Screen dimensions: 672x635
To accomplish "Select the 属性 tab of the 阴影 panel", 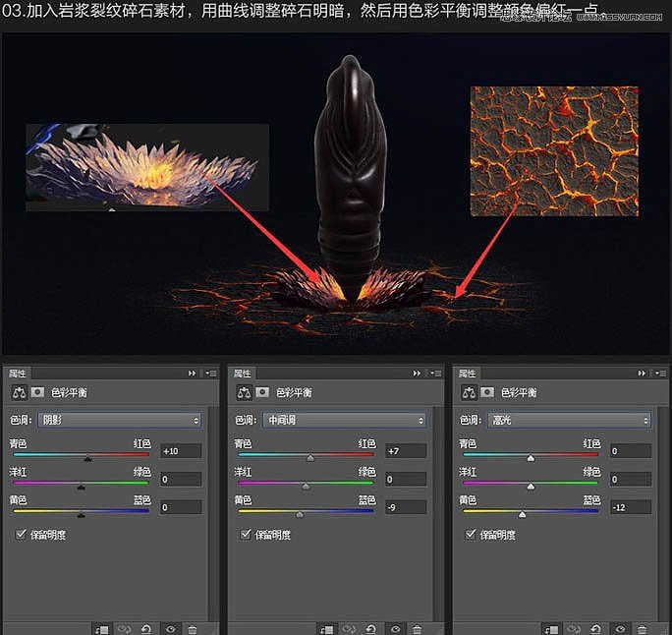I will 18,374.
